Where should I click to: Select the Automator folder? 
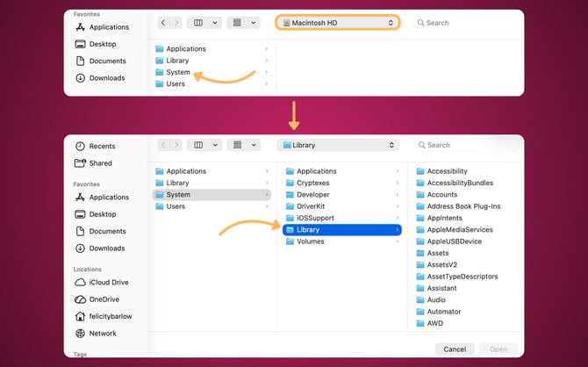(439, 312)
